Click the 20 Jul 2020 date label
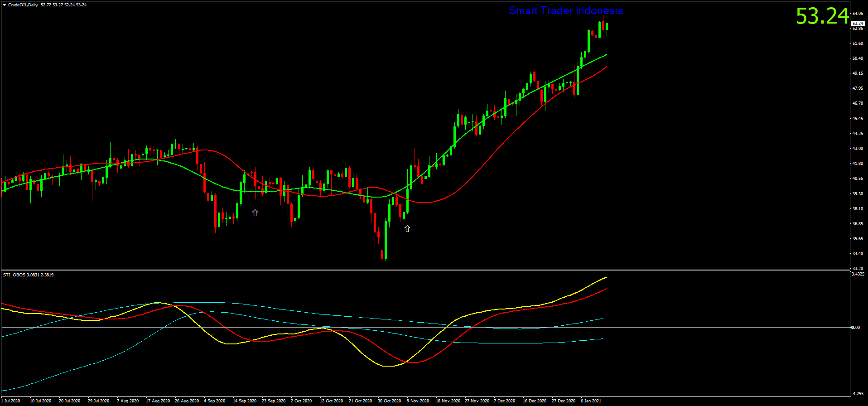The width and height of the screenshot is (868, 406). (69, 401)
